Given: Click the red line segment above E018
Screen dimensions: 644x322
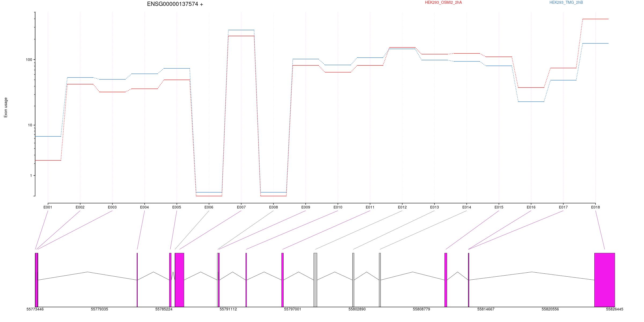Looking at the screenshot, I should tap(595, 19).
